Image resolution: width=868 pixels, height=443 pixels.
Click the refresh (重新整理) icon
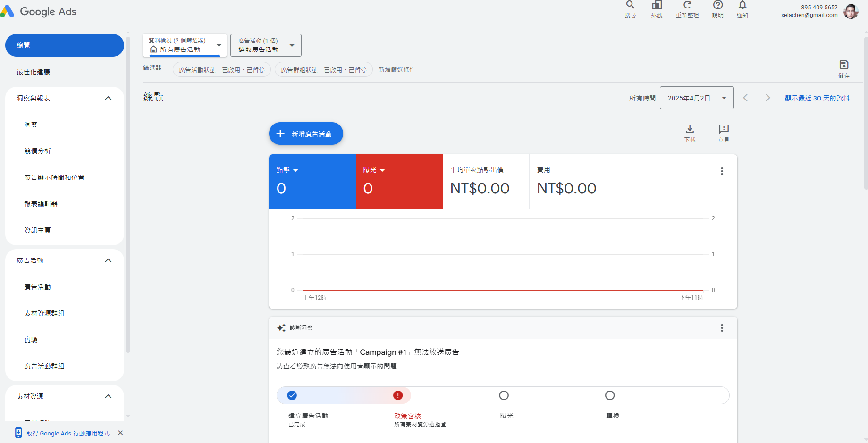[x=687, y=9]
